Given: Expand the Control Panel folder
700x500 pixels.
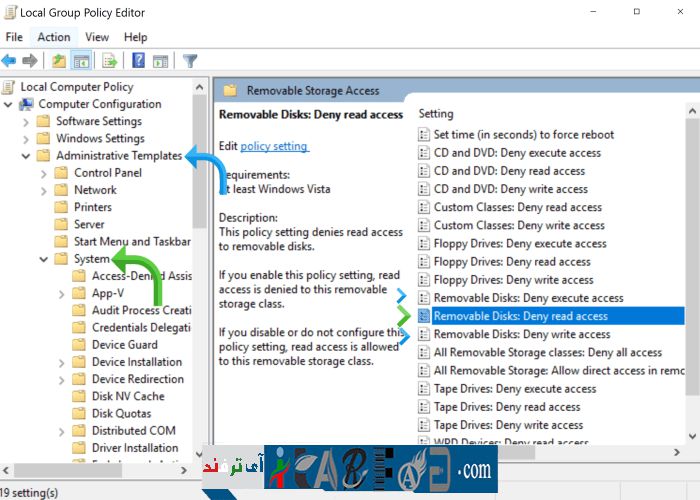Looking at the screenshot, I should point(43,173).
